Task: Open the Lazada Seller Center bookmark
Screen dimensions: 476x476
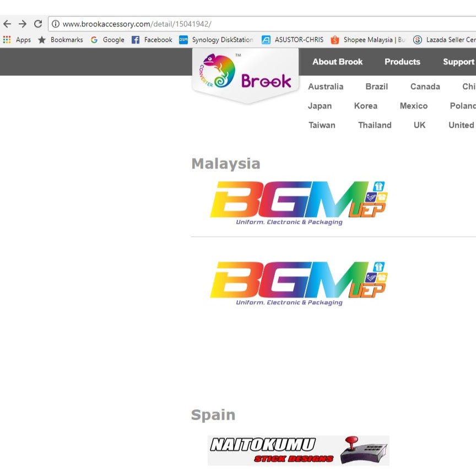Action: point(444,40)
